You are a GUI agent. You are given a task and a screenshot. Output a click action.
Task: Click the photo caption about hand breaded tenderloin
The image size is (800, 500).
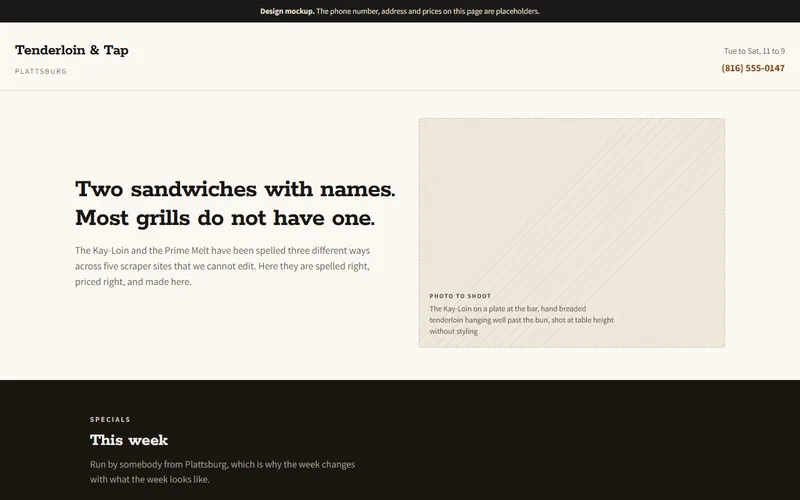point(521,320)
